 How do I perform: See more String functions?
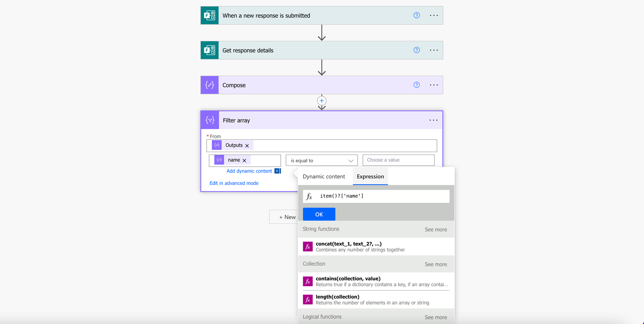click(436, 230)
